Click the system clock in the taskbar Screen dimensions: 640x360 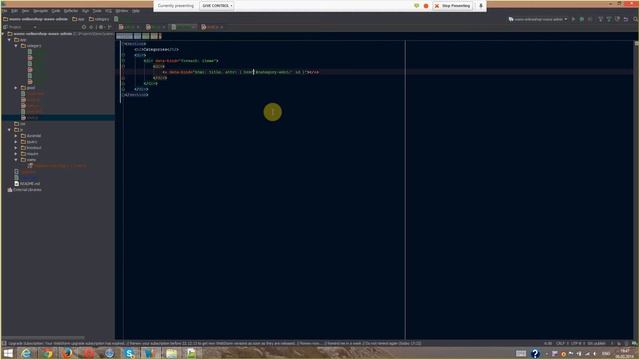624,353
